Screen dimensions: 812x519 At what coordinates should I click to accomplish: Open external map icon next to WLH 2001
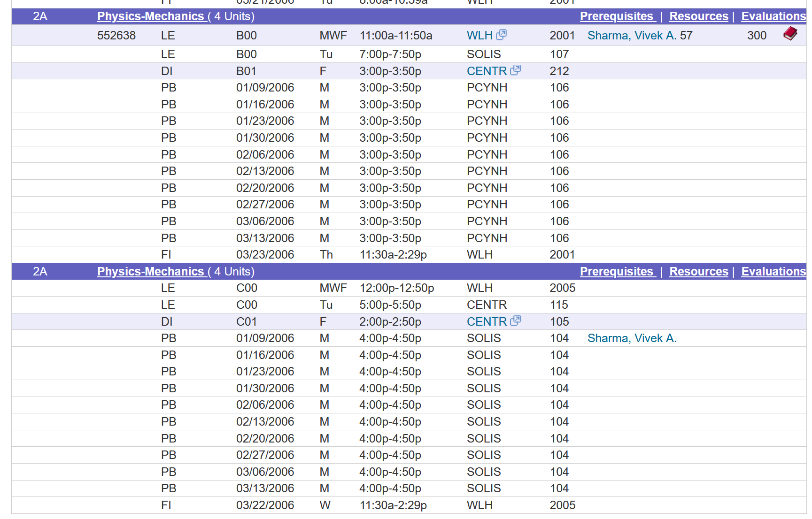coord(501,34)
